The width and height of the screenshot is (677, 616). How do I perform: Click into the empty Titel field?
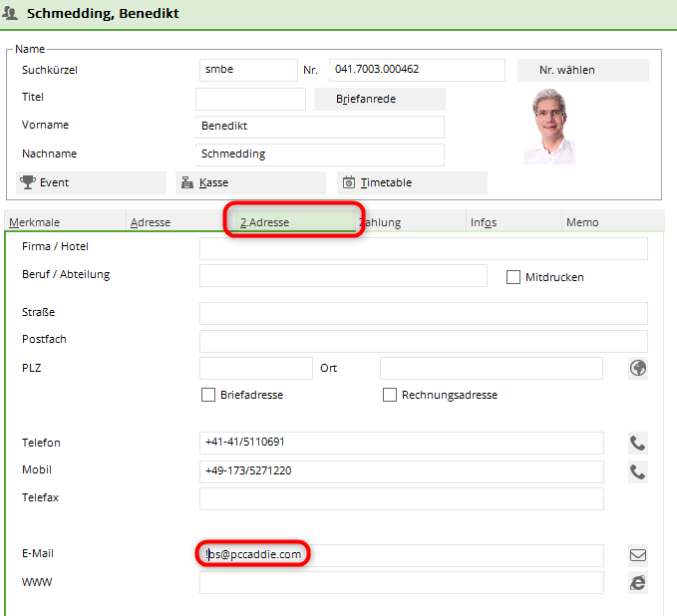[x=250, y=99]
